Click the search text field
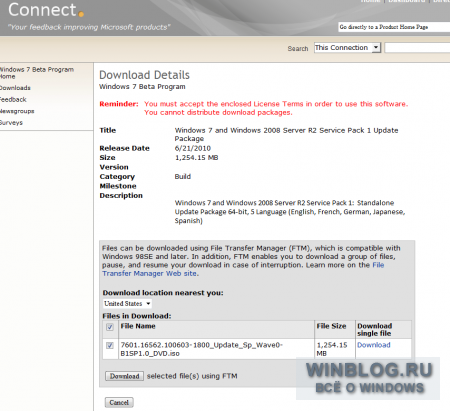 pyautogui.click(x=417, y=48)
